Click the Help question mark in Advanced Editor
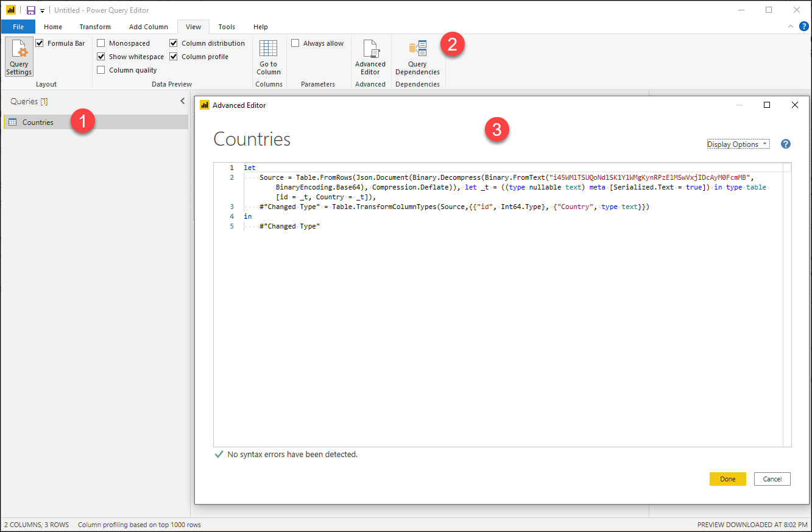Image resolution: width=812 pixels, height=532 pixels. pos(785,144)
